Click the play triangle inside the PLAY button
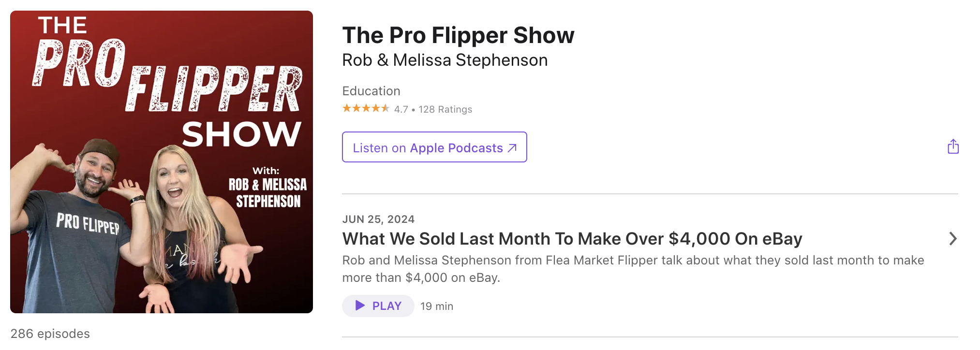 click(x=359, y=306)
